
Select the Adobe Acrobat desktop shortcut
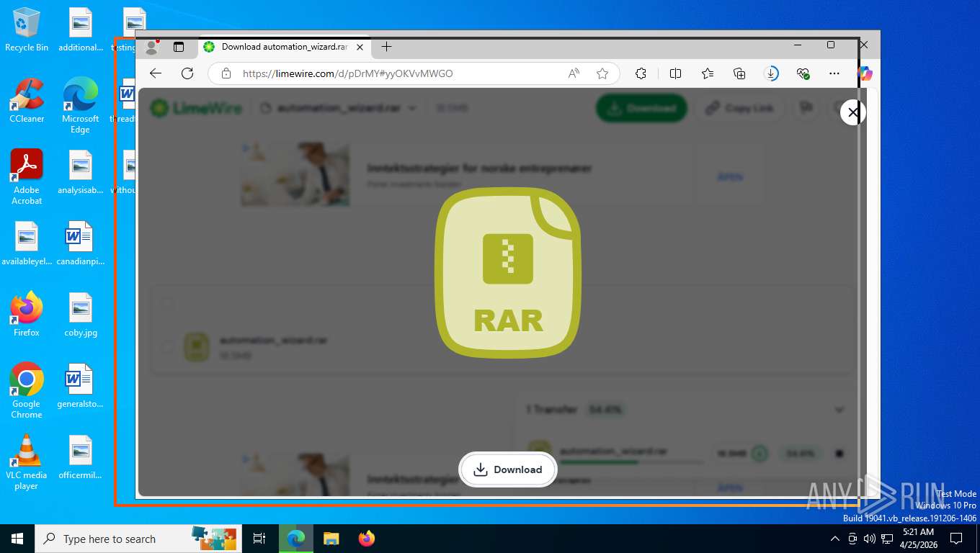tap(27, 177)
